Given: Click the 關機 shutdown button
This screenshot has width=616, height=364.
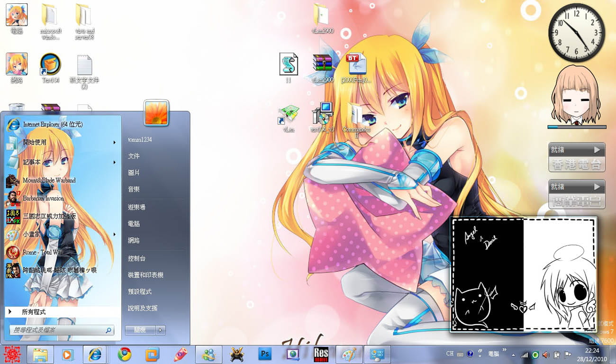Looking at the screenshot, I should tap(140, 330).
